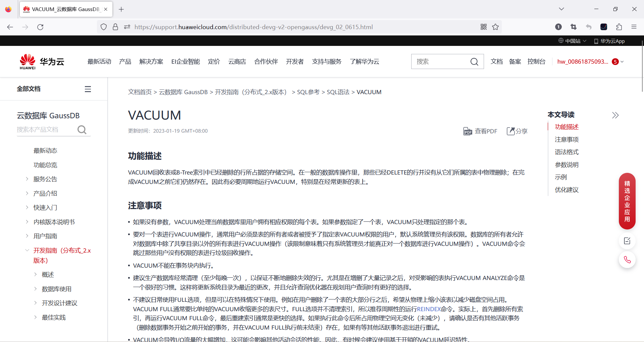Open the 解决方案 menu in the header
The image size is (644, 342).
point(151,61)
